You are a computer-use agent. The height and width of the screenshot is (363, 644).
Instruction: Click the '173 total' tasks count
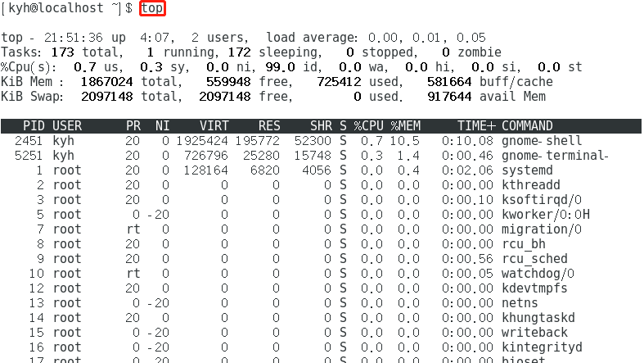pos(87,52)
